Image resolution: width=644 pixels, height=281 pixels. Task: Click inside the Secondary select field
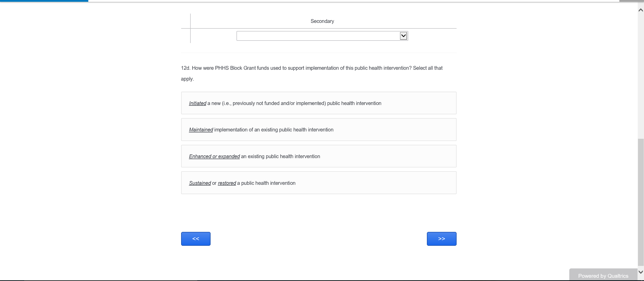click(x=317, y=36)
